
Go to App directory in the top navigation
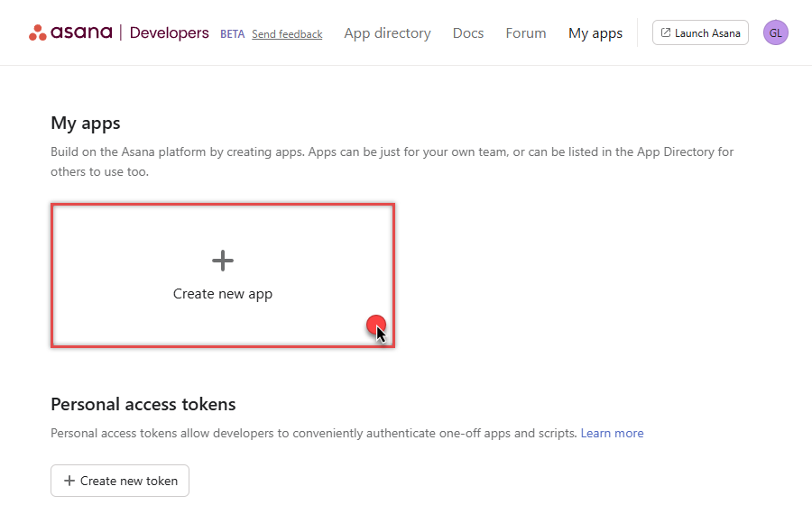coord(387,33)
